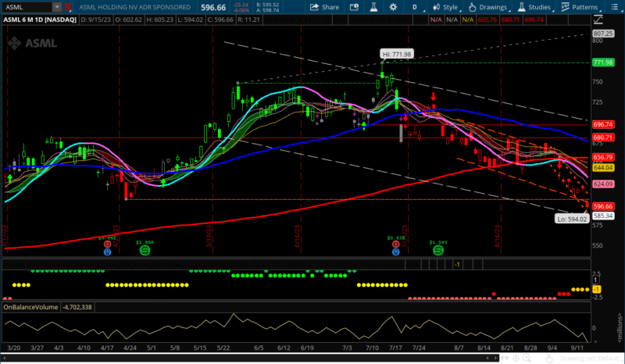Screen dimensions: 625x364
Task: Click the 624.09 price axis label
Action: 603,184
